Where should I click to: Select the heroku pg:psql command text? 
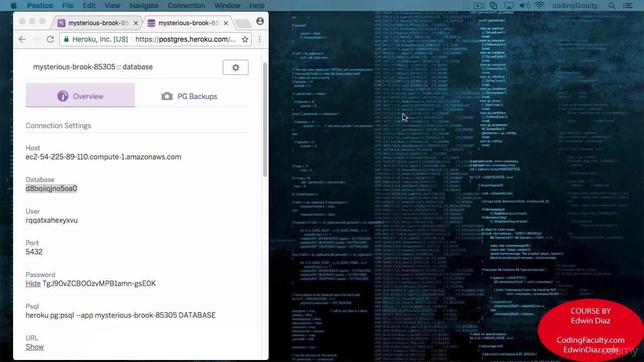pyautogui.click(x=121, y=315)
